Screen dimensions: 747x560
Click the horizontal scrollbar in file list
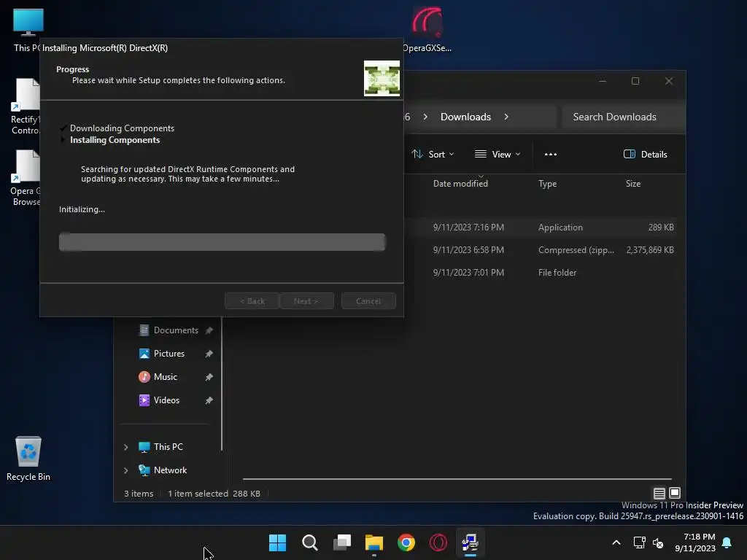tap(457, 478)
